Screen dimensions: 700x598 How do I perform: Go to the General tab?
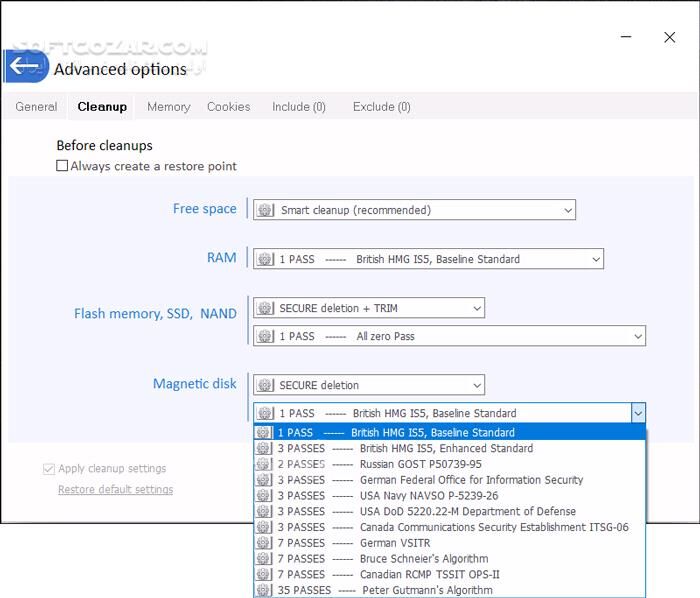point(36,107)
